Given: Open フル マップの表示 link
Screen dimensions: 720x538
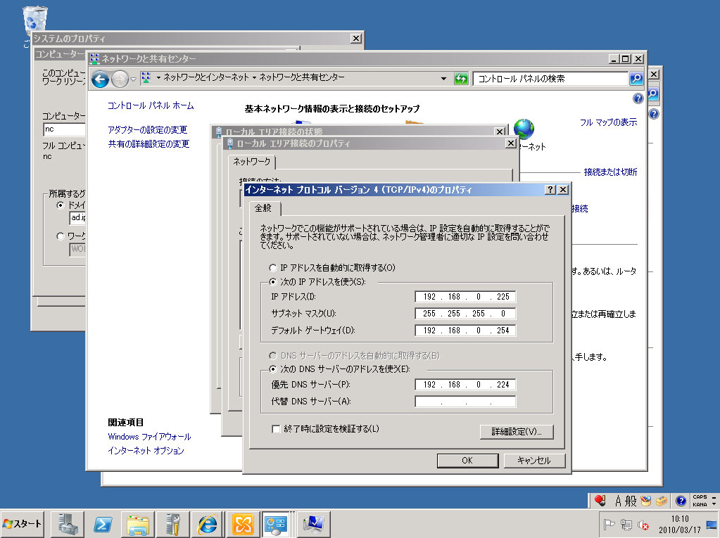Looking at the screenshot, I should (x=608, y=122).
